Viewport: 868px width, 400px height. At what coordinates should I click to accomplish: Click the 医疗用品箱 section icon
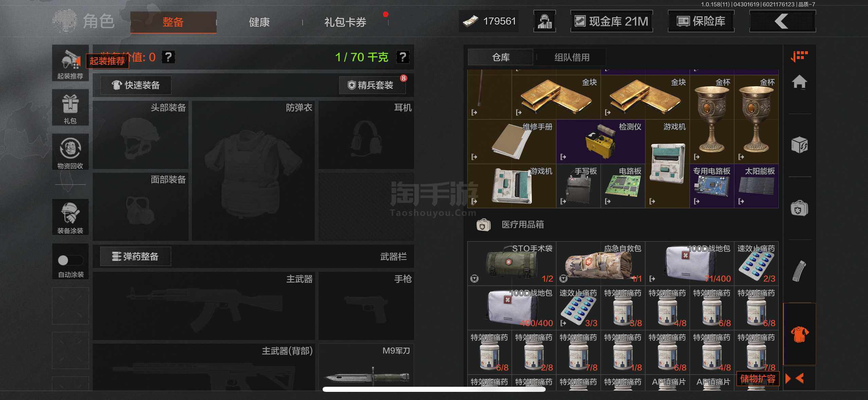[x=484, y=225]
